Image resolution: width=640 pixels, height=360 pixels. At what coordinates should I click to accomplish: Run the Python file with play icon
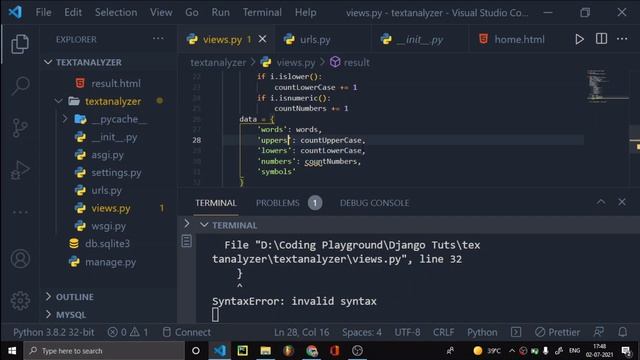[x=579, y=39]
